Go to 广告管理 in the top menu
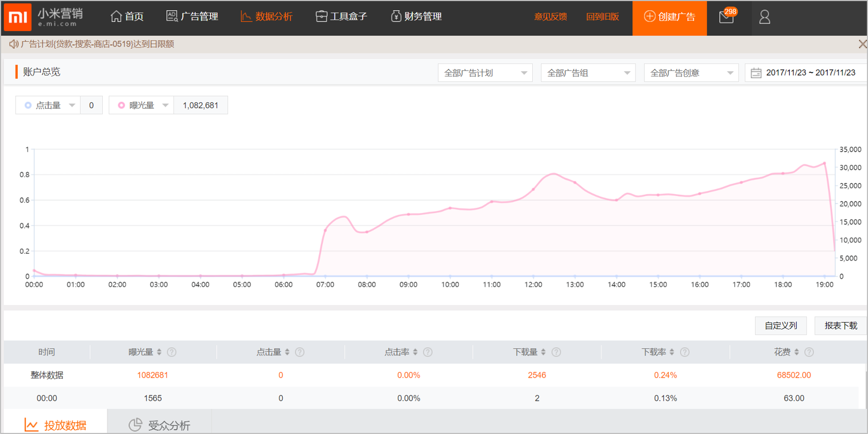Viewport: 868px width, 434px height. pos(192,17)
